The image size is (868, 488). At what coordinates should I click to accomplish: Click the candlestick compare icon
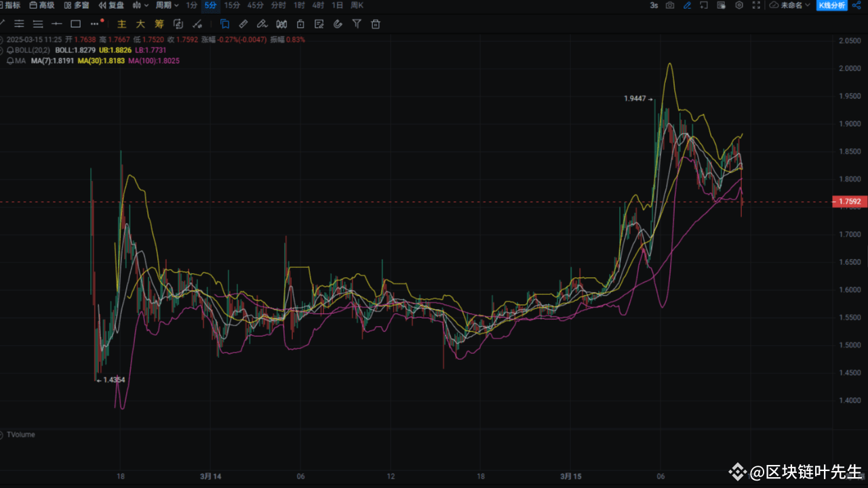tap(281, 24)
